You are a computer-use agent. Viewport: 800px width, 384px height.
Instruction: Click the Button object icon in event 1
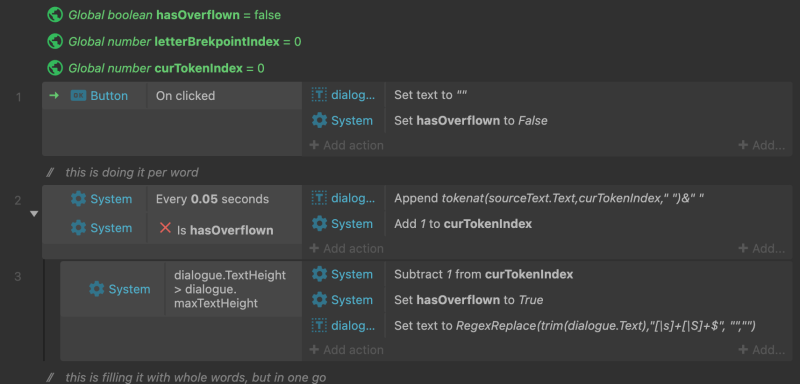point(78,95)
